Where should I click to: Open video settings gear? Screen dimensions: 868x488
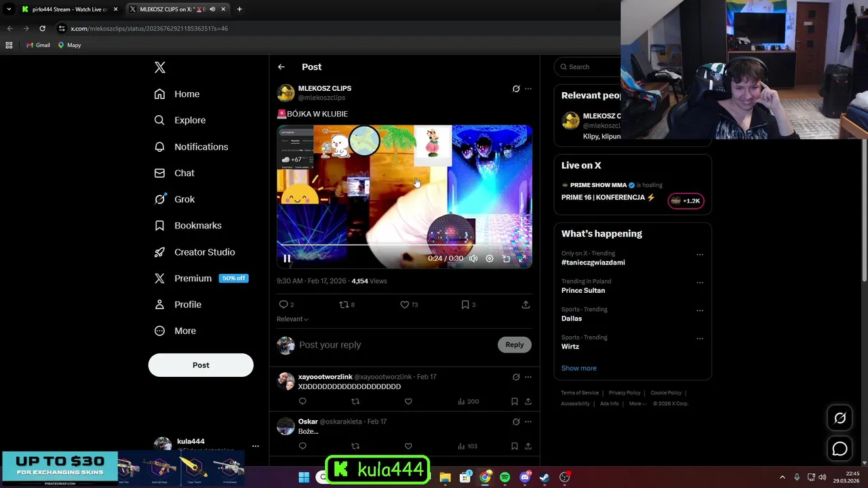click(x=490, y=258)
